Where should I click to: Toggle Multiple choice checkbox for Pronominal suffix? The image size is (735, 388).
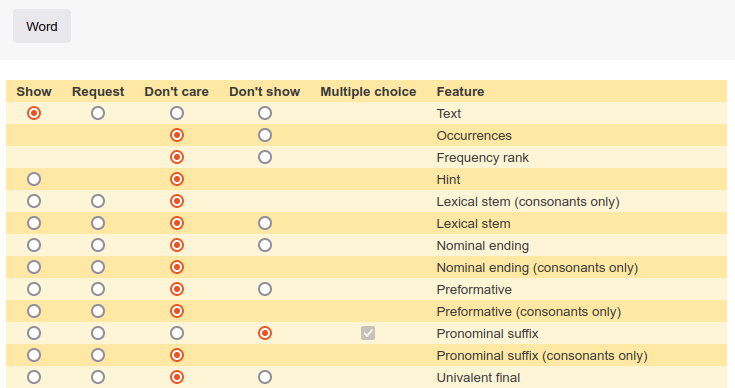point(368,333)
